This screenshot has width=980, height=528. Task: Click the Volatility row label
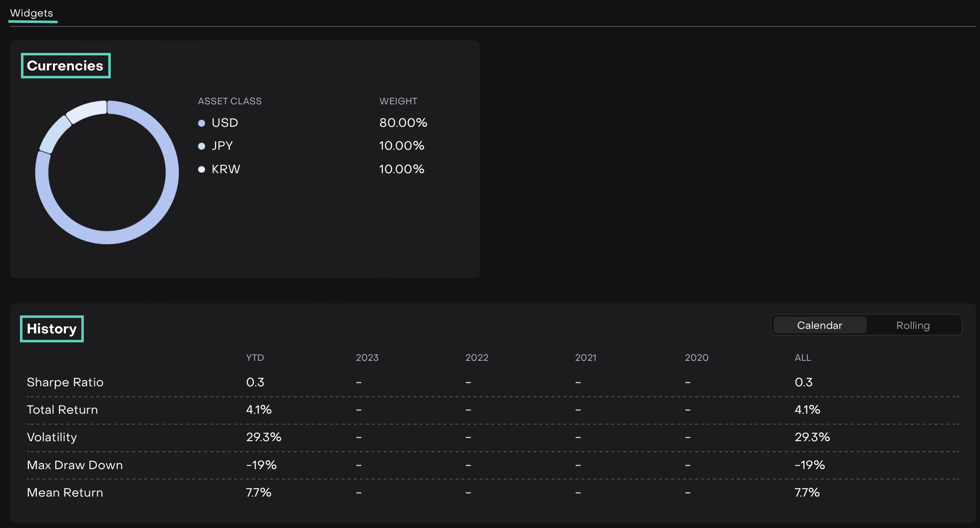click(x=52, y=437)
